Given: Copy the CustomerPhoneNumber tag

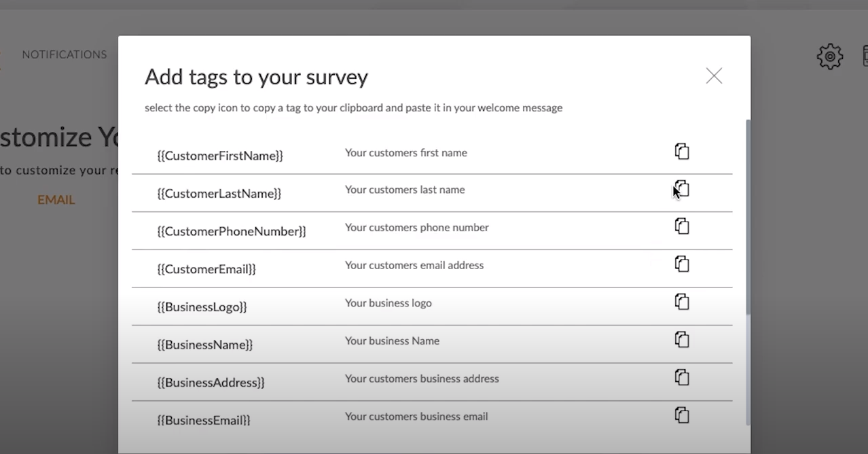Looking at the screenshot, I should pos(682,226).
